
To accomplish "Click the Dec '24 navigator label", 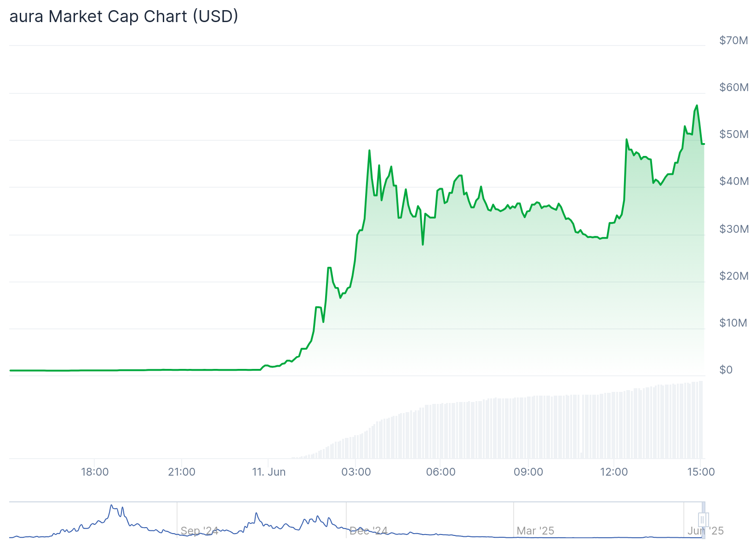I will [x=368, y=531].
